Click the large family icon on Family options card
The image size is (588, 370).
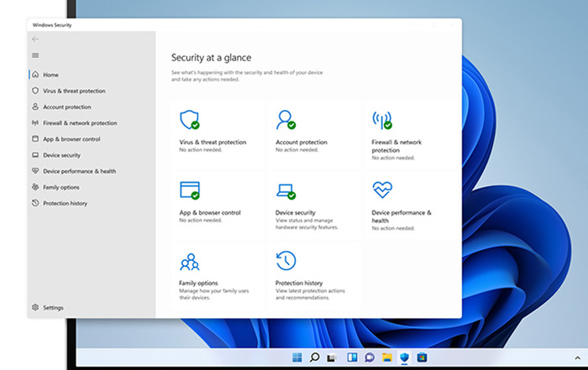tap(190, 262)
